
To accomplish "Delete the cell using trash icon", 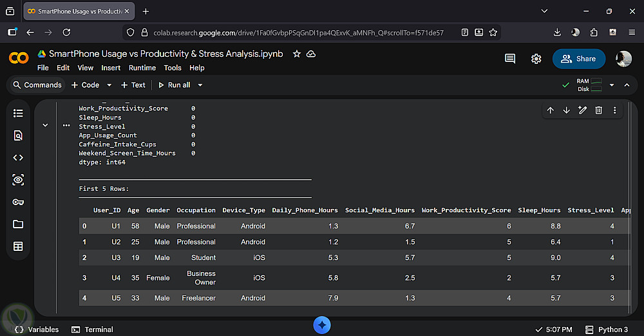I will (598, 110).
